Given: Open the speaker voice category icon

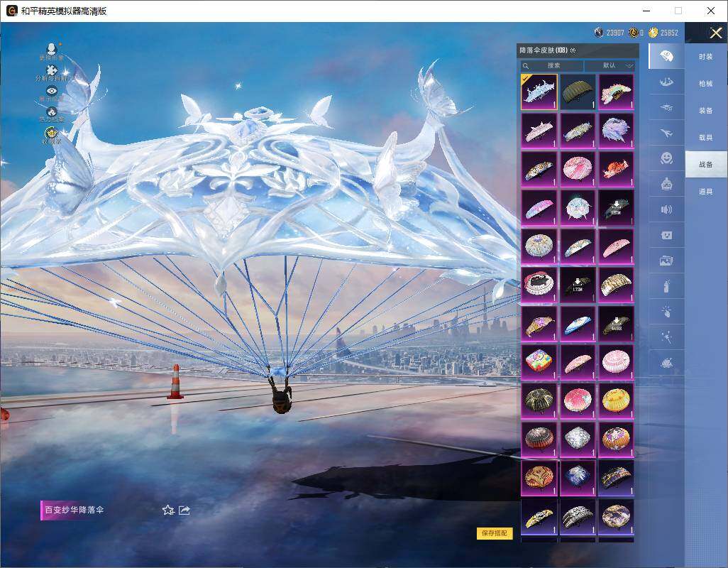Looking at the screenshot, I should point(666,210).
